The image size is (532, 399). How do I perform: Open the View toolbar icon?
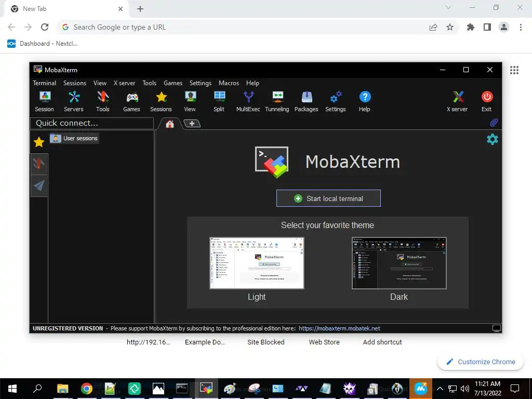click(190, 101)
